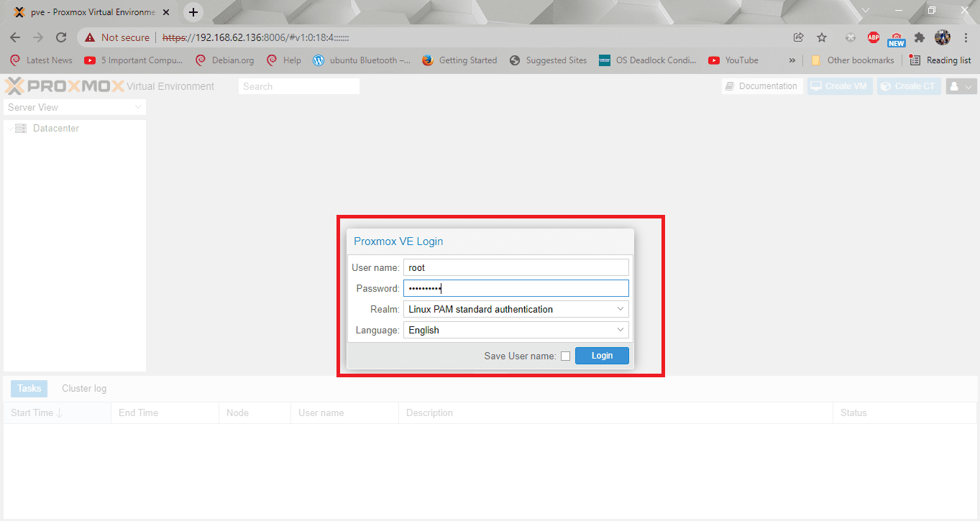The image size is (980, 521).
Task: Open the Adblock Plus extension
Action: pyautogui.click(x=874, y=37)
